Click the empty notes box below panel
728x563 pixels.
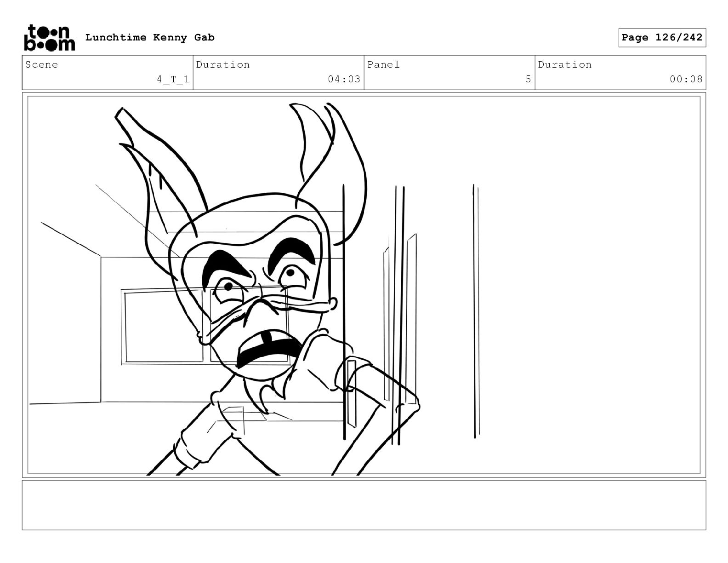point(364,505)
